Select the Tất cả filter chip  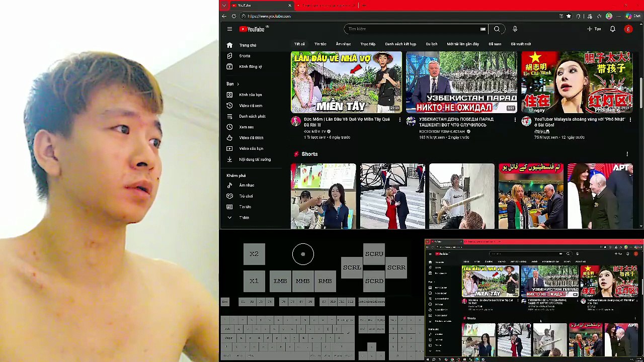(x=299, y=44)
